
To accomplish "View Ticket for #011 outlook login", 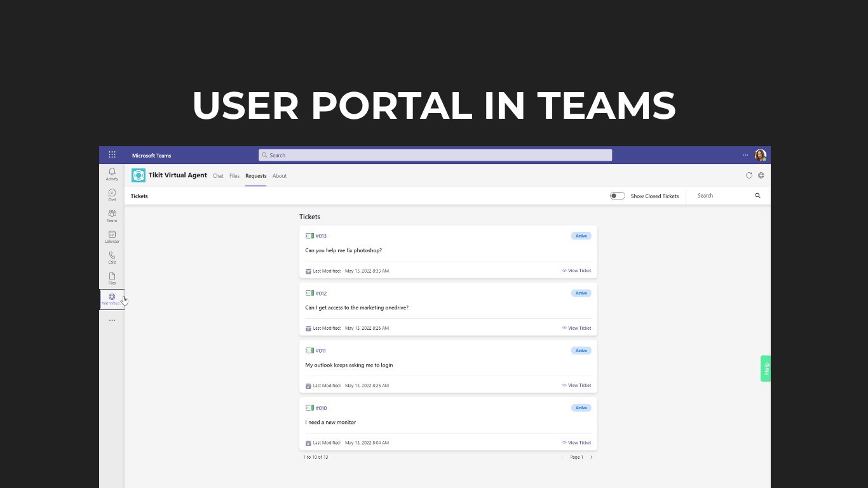I will pyautogui.click(x=576, y=385).
